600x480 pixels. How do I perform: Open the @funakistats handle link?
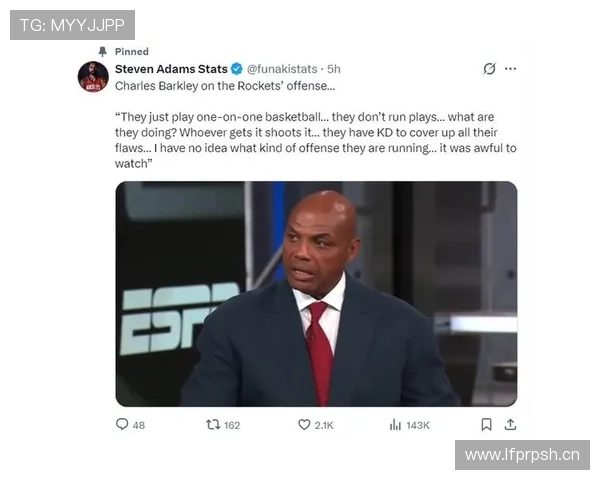(x=282, y=69)
